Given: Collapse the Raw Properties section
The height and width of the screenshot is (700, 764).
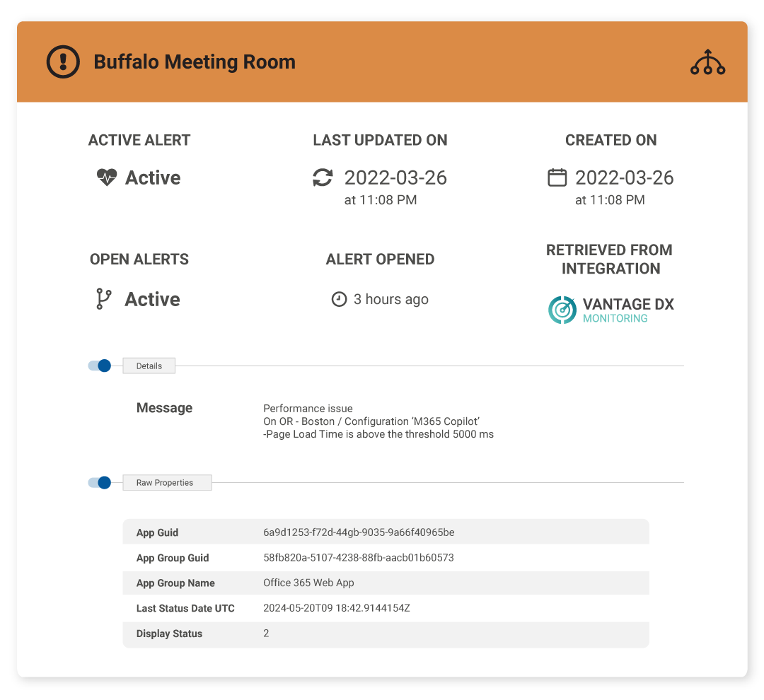Looking at the screenshot, I should [x=100, y=482].
